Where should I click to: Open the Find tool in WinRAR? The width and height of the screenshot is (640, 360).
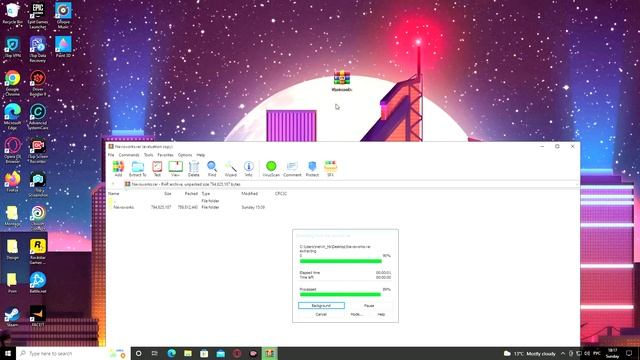coord(212,169)
